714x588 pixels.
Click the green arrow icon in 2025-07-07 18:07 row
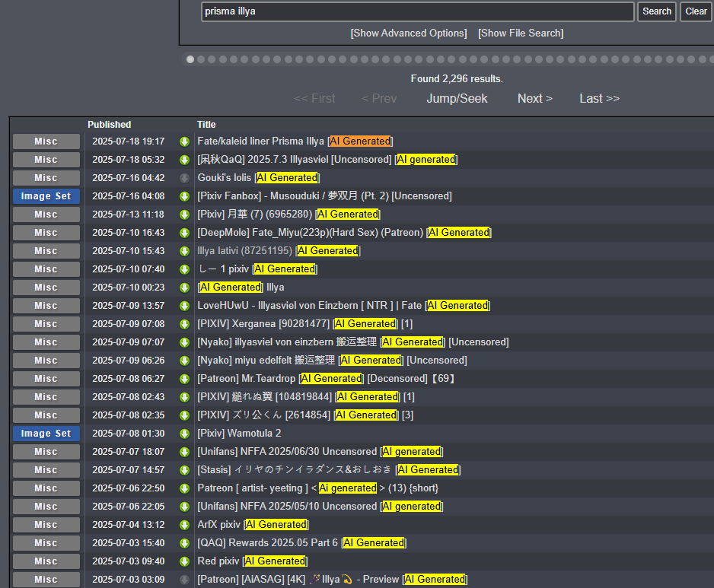(x=184, y=452)
